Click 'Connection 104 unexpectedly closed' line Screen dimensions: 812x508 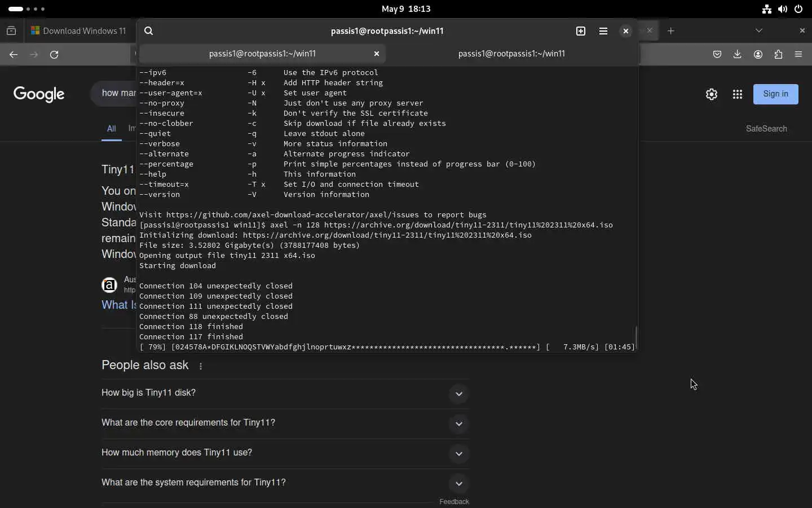click(216, 286)
